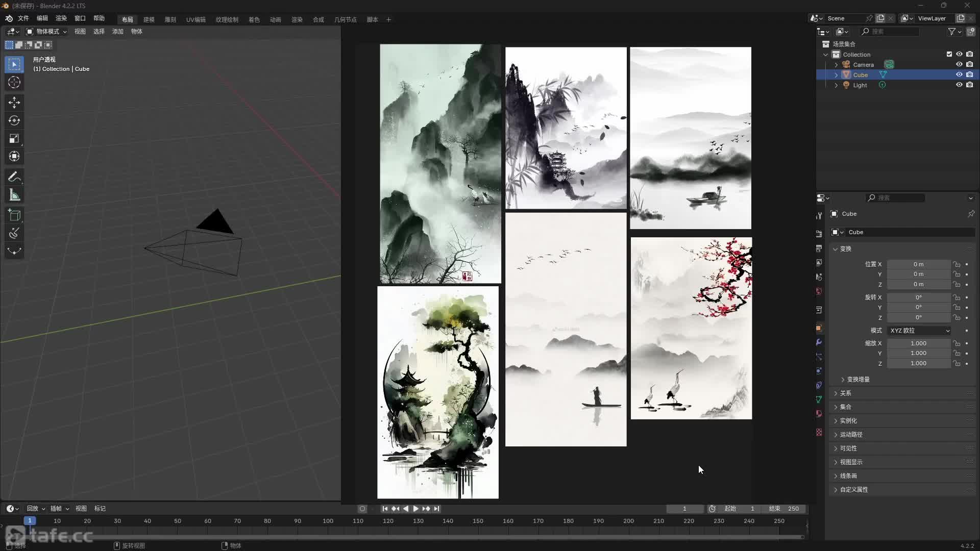Click the Blender logo menu icon
Viewport: 980px width, 551px height.
(x=9, y=18)
